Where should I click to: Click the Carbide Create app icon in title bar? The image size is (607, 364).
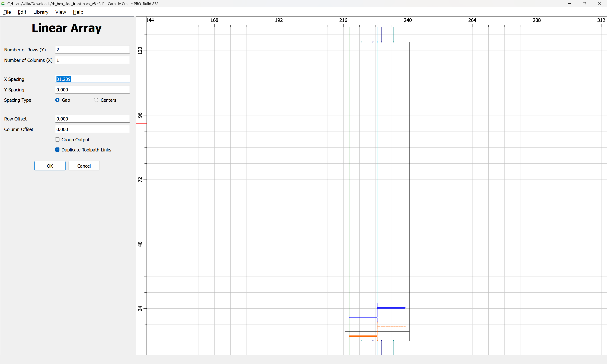coord(3,4)
